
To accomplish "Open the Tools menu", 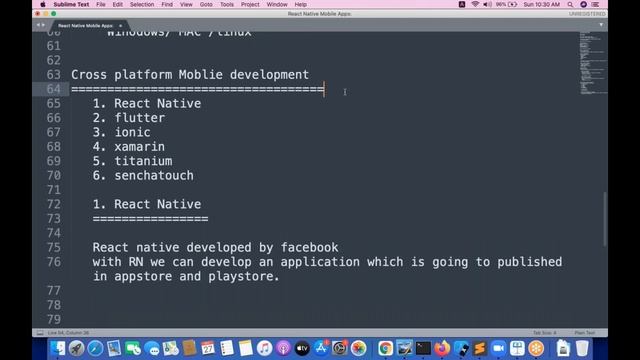I will tap(227, 4).
